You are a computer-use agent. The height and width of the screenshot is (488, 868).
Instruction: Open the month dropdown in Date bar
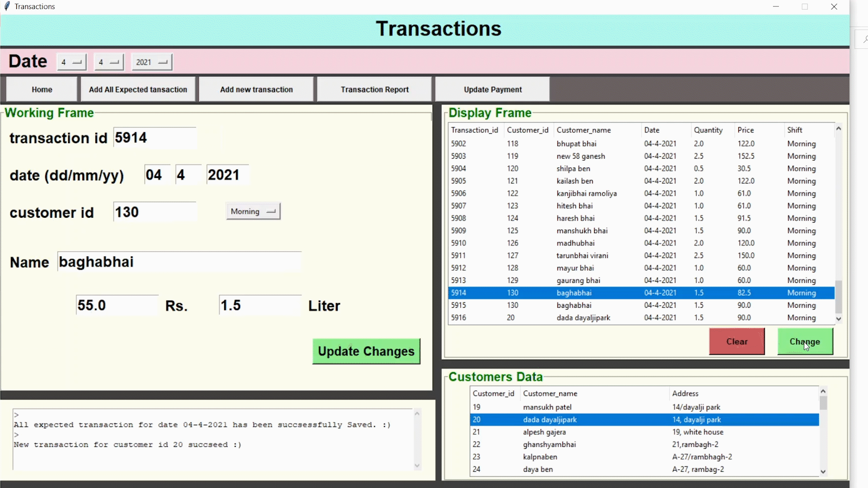point(108,62)
